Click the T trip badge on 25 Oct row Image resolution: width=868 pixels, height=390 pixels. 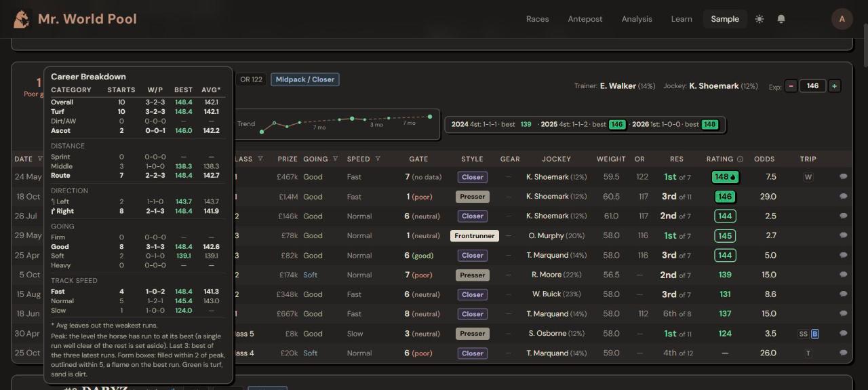pyautogui.click(x=808, y=353)
